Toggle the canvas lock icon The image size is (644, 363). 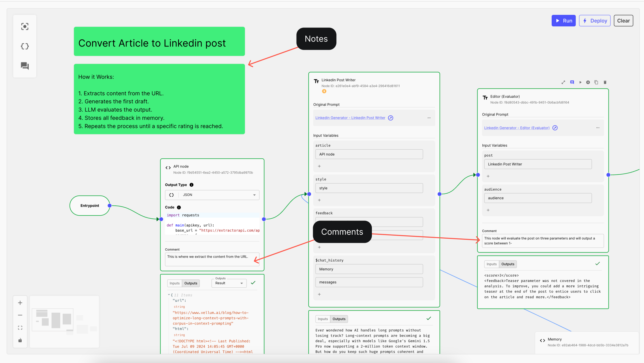(x=20, y=340)
